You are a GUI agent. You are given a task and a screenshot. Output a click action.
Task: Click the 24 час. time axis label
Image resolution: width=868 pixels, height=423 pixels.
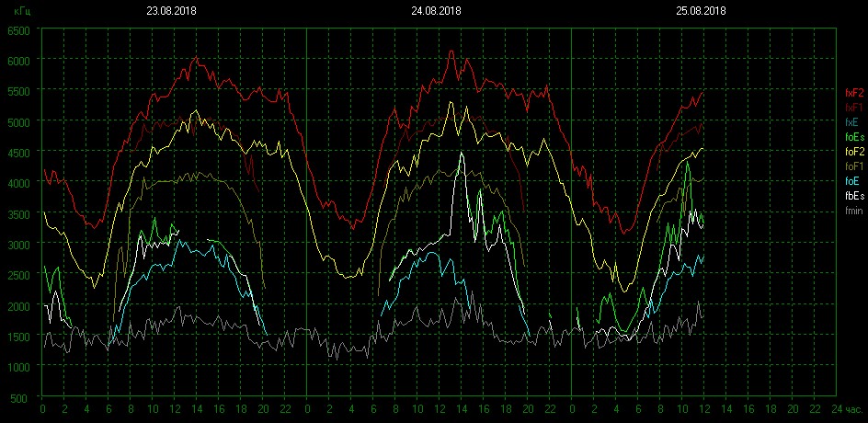click(x=843, y=408)
